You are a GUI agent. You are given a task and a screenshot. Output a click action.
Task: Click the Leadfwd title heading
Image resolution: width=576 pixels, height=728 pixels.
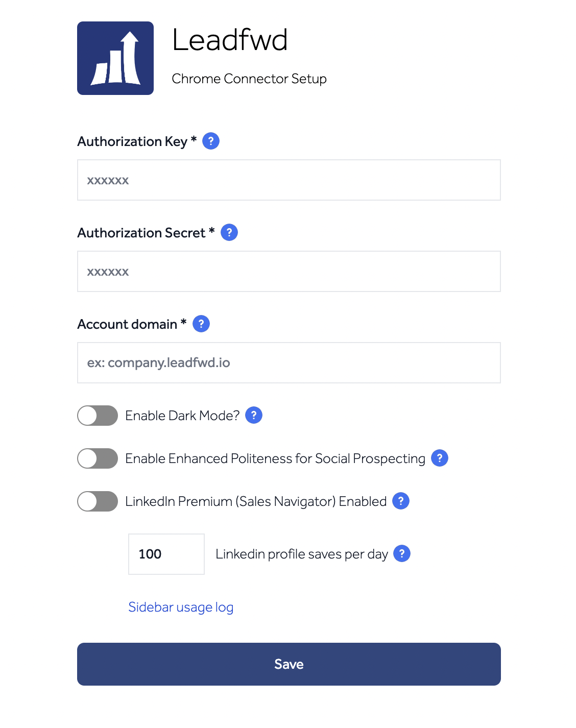pos(230,40)
